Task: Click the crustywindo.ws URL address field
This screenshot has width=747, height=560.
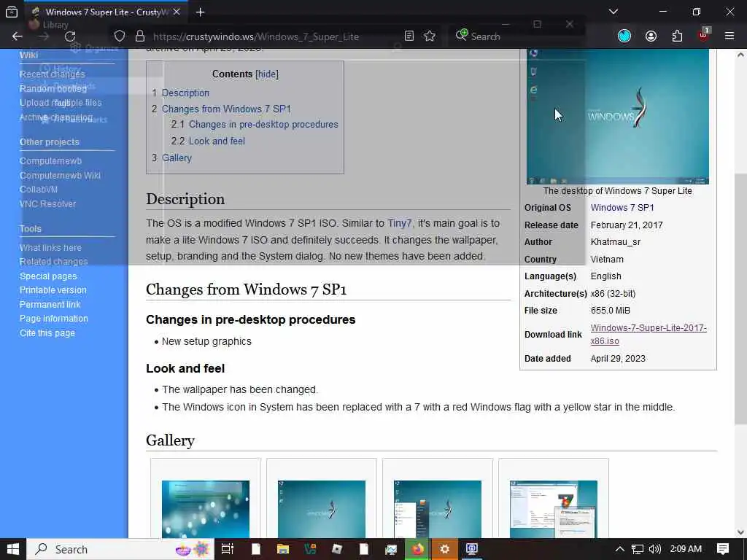Action: click(256, 36)
